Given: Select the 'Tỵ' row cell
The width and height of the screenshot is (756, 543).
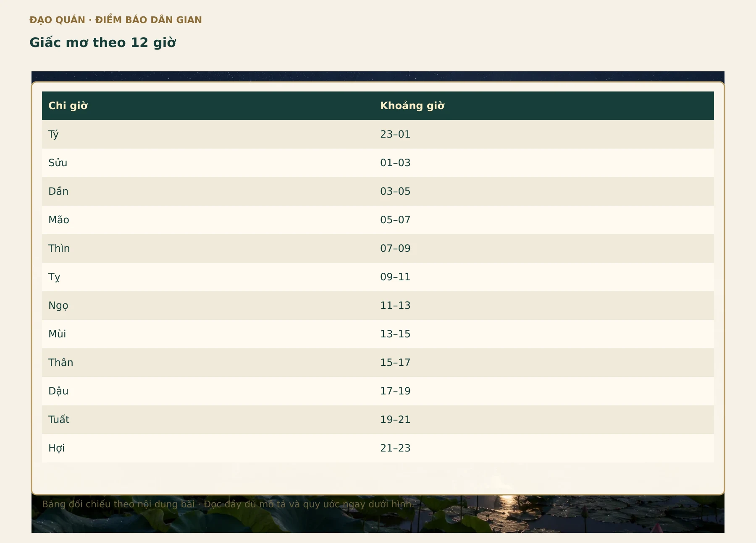Looking at the screenshot, I should (x=208, y=277).
